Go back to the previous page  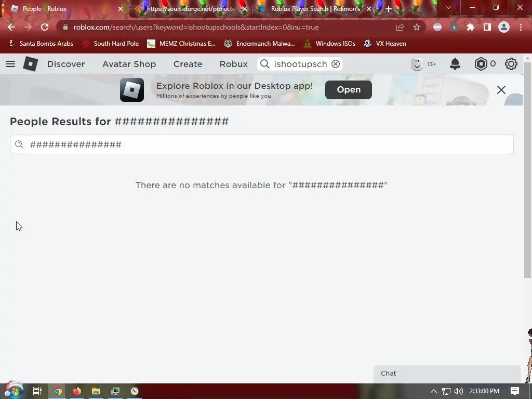tap(11, 27)
